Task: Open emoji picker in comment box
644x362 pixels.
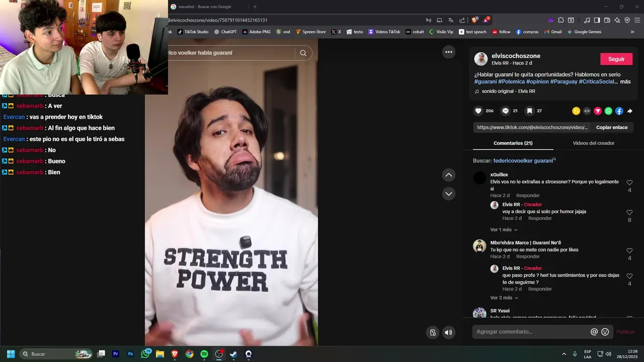Action: pos(605,332)
